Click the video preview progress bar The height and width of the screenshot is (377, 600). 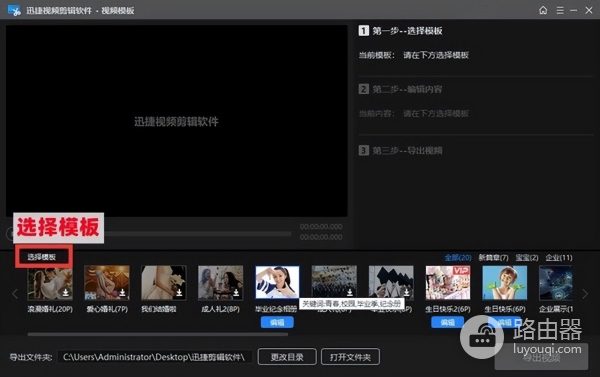(x=197, y=233)
